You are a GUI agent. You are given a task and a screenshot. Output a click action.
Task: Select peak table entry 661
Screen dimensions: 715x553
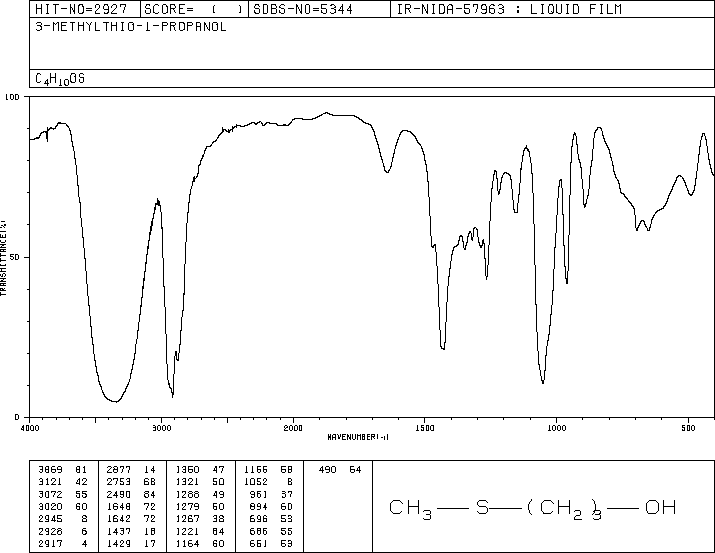point(259,543)
